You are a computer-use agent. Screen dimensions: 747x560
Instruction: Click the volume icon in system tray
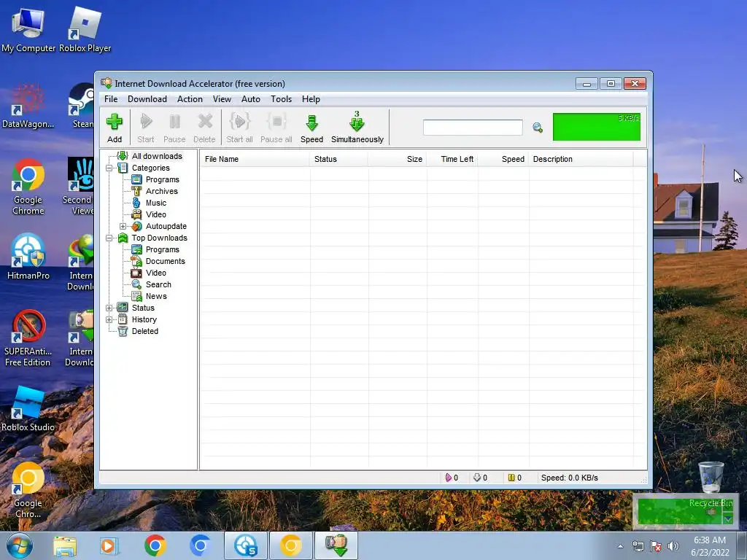(x=673, y=546)
